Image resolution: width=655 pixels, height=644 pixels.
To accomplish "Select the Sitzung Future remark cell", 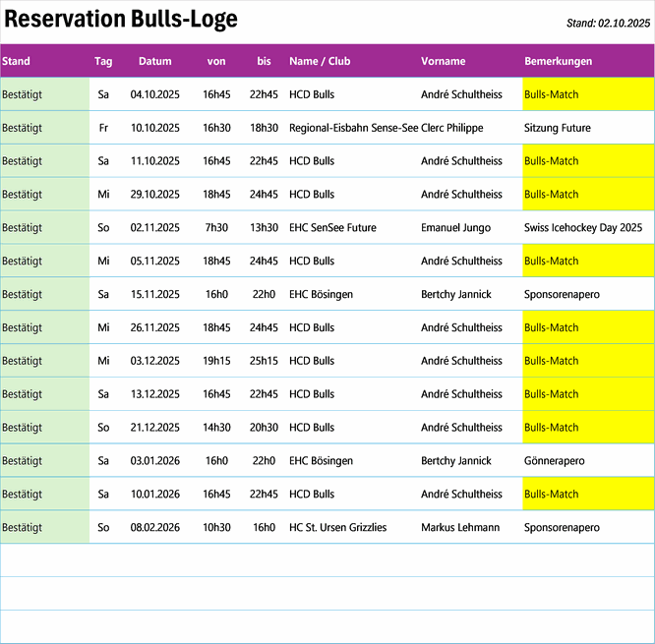I will click(557, 128).
